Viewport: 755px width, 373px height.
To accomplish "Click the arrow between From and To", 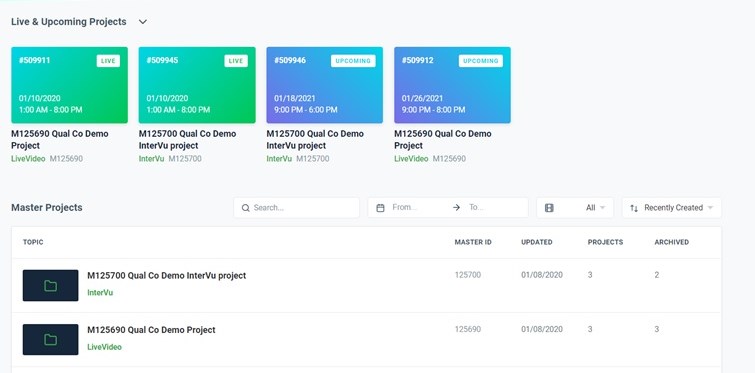I will coord(456,207).
